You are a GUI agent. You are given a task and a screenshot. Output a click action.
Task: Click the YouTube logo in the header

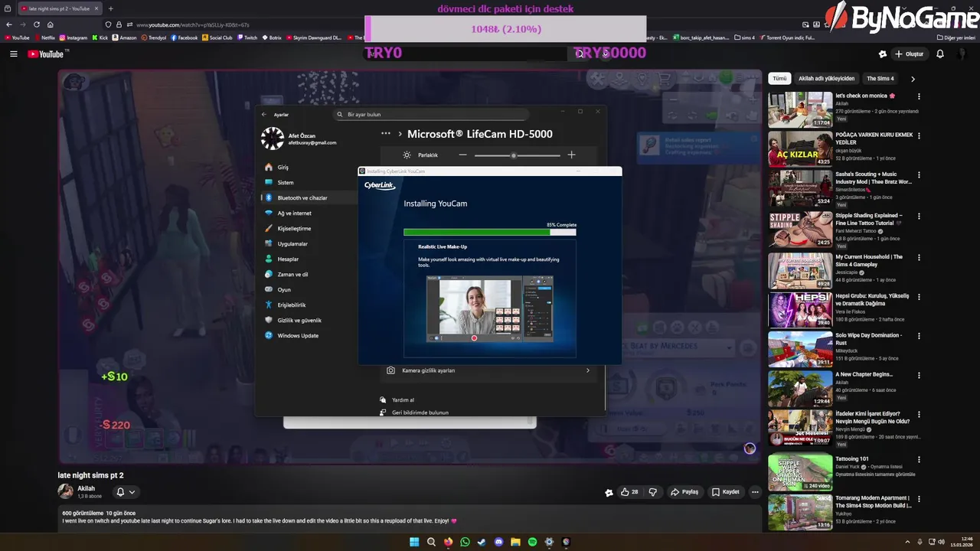[x=47, y=54]
